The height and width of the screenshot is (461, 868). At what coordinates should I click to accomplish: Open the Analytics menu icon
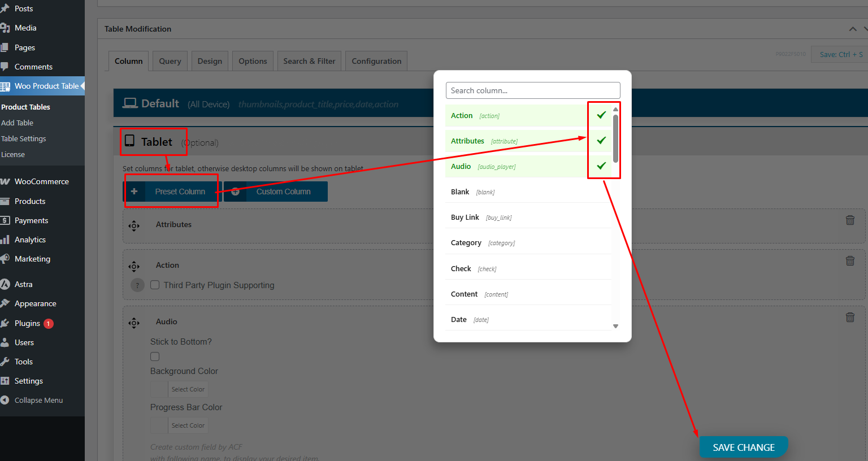click(5, 240)
